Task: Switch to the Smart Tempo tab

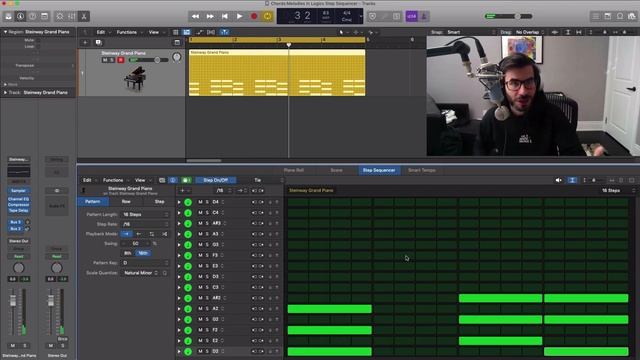Action: 422,170
